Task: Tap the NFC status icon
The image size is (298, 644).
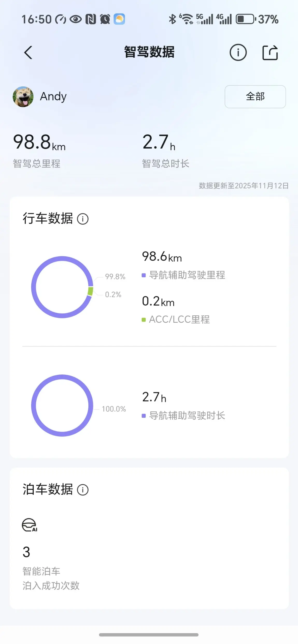Action: tap(91, 19)
